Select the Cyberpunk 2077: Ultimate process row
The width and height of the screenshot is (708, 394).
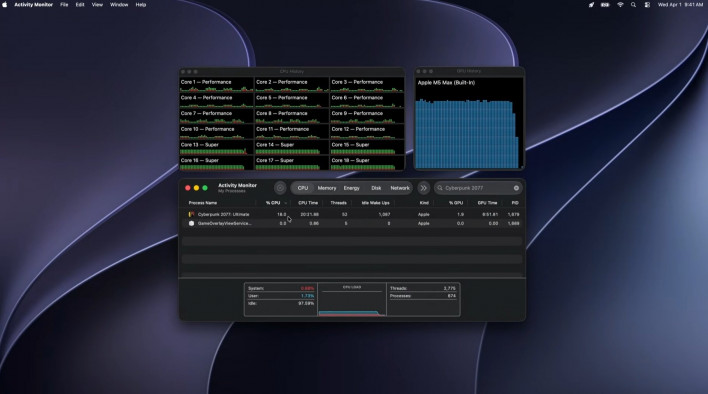coord(352,214)
